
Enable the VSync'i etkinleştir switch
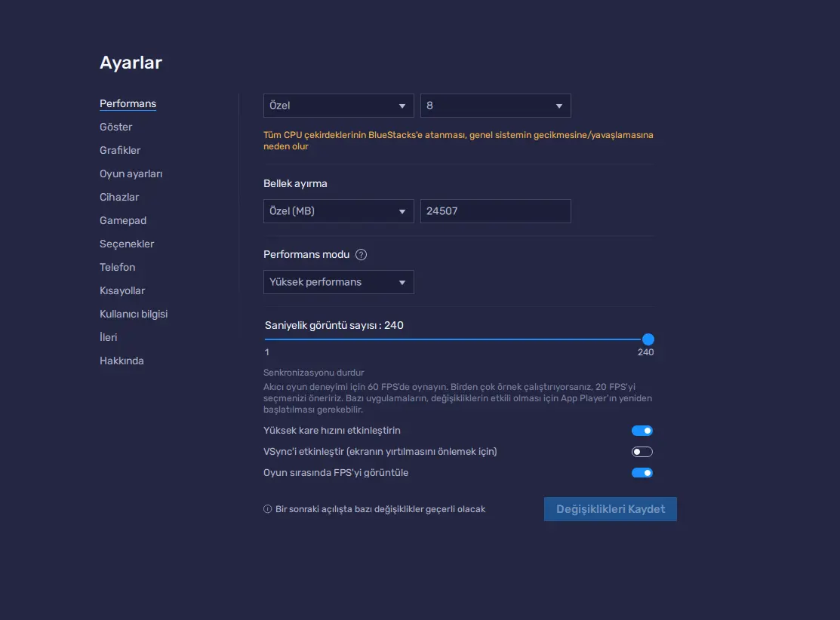642,452
